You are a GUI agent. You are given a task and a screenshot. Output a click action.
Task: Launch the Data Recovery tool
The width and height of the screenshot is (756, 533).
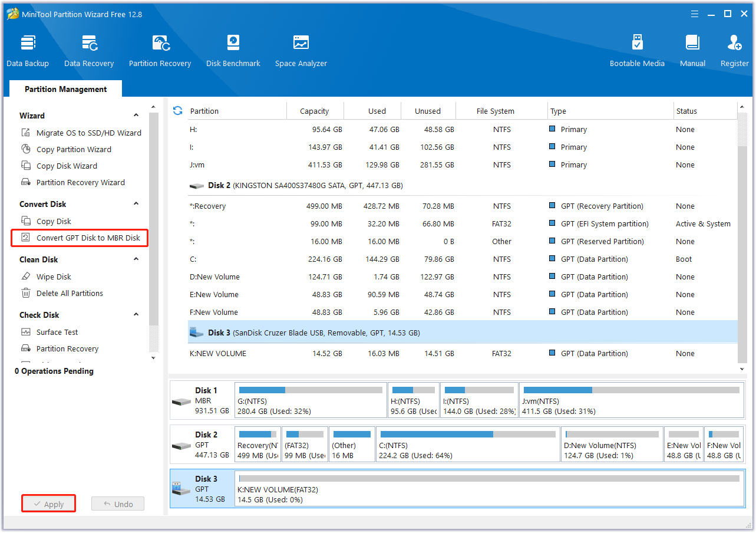pyautogui.click(x=89, y=51)
